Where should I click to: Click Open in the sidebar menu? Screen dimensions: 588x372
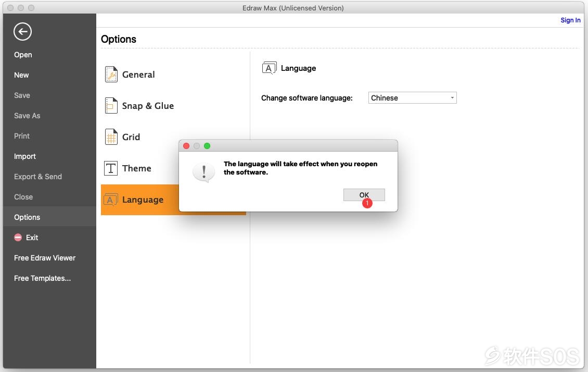pos(23,55)
